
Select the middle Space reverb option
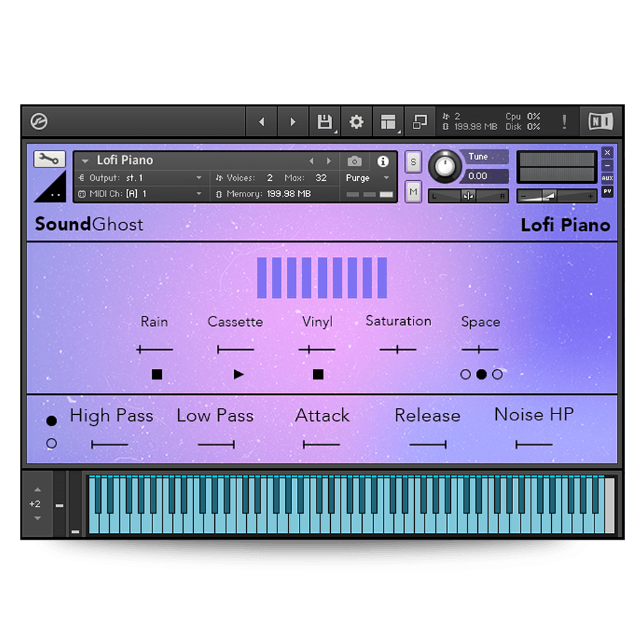[481, 374]
